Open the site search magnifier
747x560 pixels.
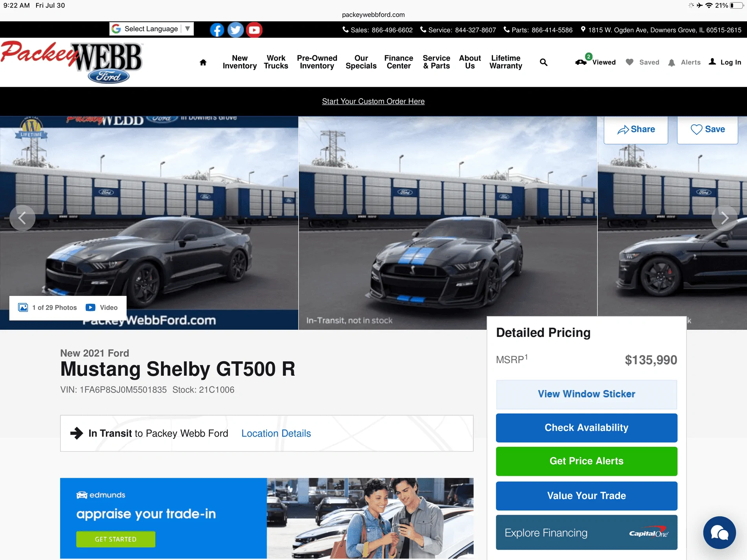(x=544, y=62)
